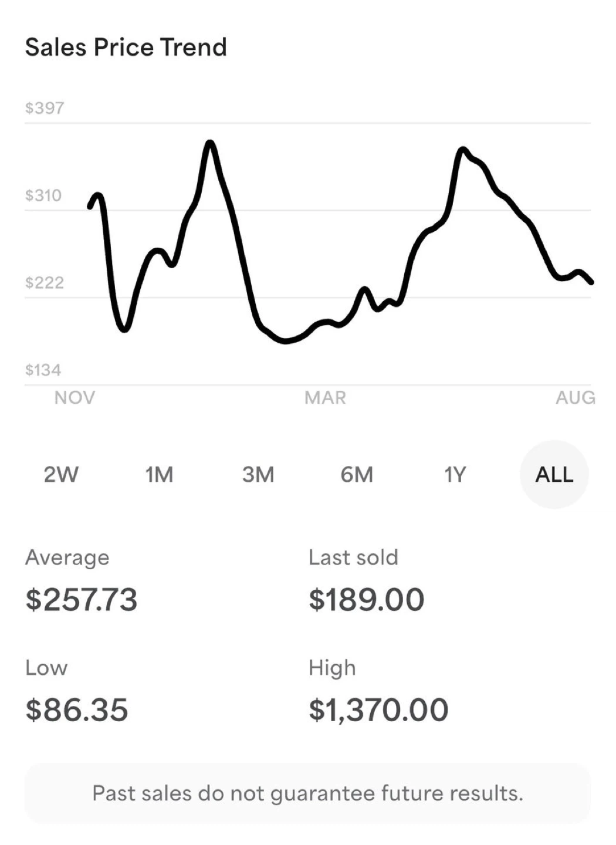Click the AUG axis label

(576, 398)
